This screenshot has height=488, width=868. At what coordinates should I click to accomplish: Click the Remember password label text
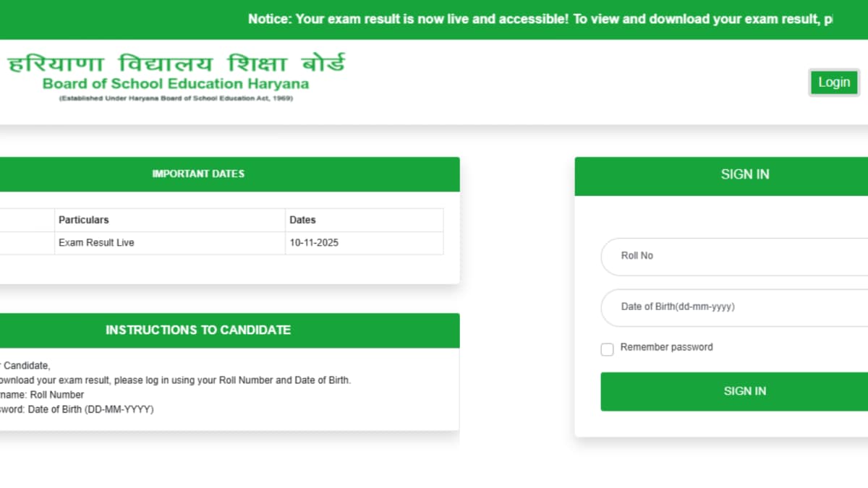coord(666,347)
